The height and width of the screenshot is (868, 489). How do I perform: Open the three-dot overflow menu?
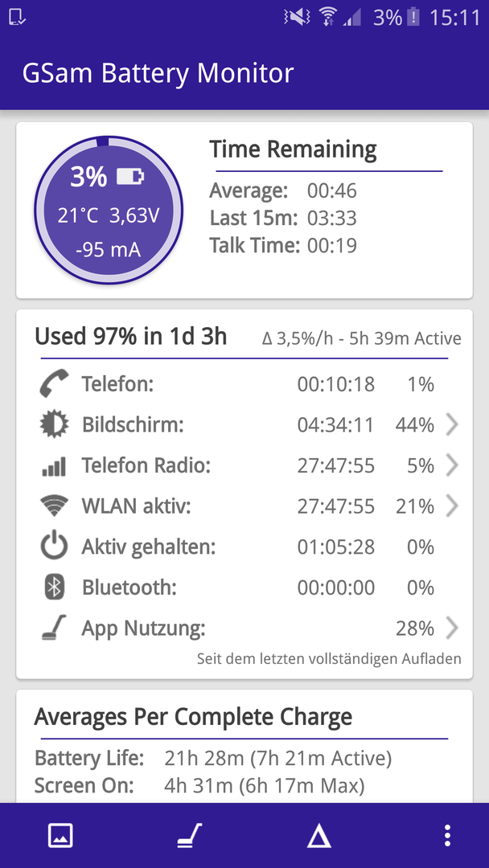click(447, 835)
